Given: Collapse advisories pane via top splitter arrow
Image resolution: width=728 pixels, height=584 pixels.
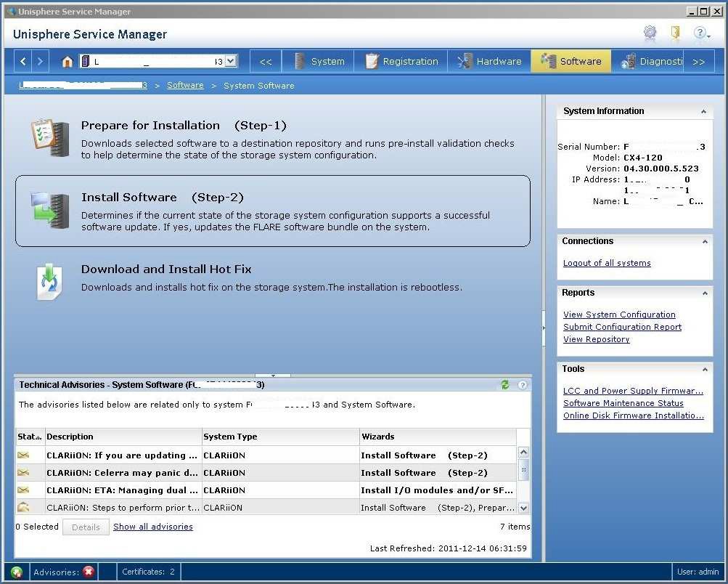Looking at the screenshot, I should pos(273,375).
